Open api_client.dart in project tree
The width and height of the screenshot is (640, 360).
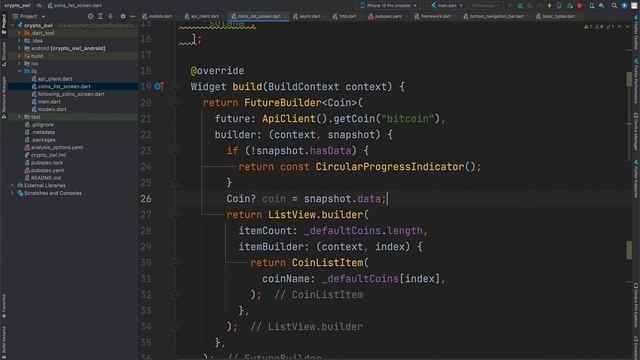click(x=55, y=79)
